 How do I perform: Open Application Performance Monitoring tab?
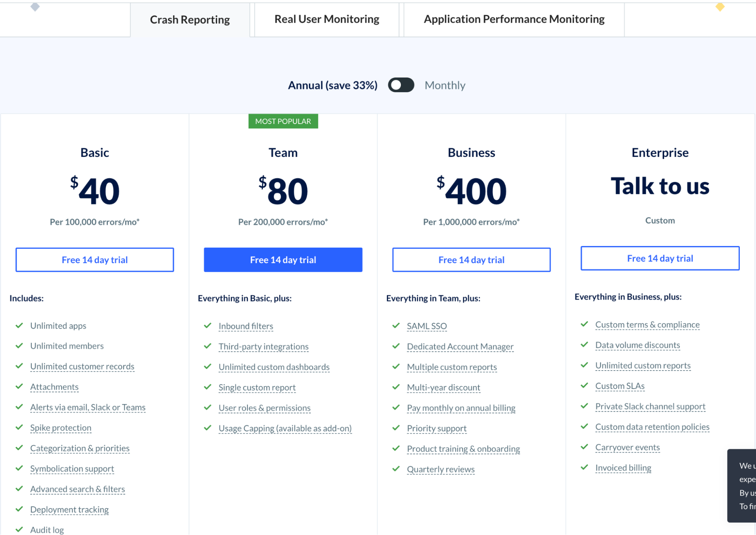(514, 19)
